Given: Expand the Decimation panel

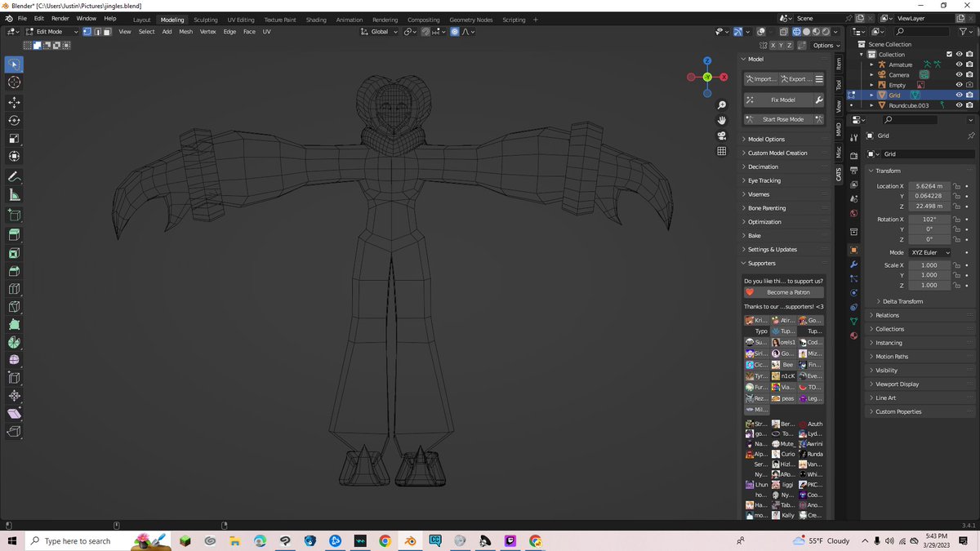Looking at the screenshot, I should click(763, 167).
